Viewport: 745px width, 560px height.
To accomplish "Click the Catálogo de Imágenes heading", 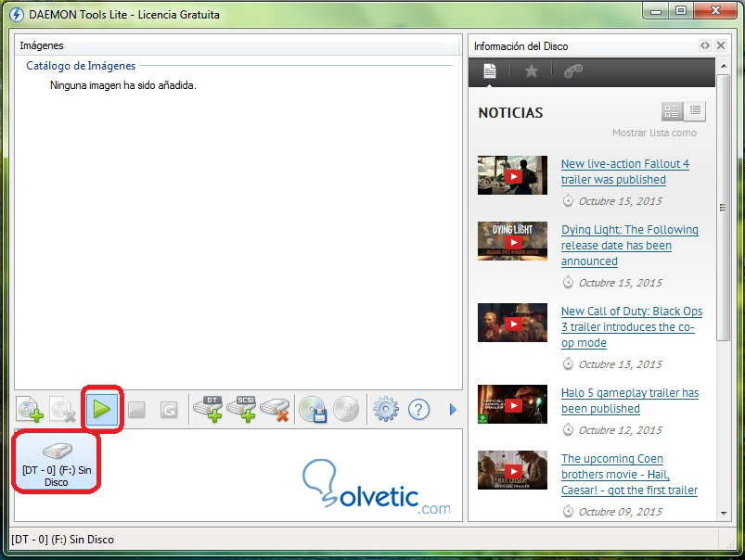I will coord(81,66).
